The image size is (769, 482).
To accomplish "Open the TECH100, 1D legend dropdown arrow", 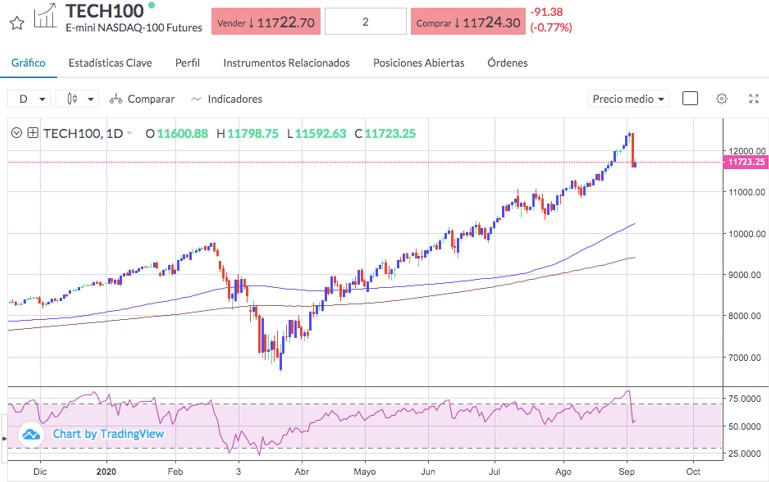I will [x=129, y=133].
